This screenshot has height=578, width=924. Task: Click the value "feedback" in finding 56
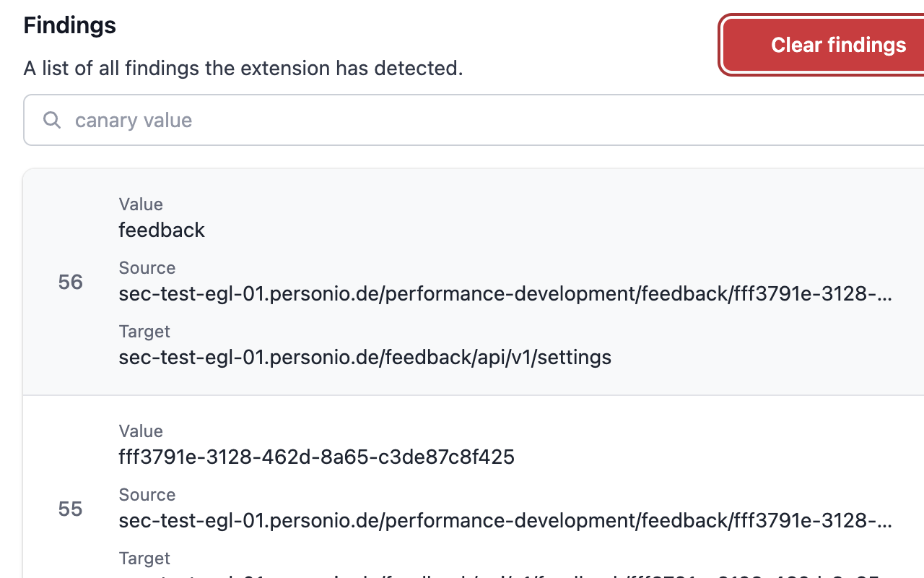(162, 230)
